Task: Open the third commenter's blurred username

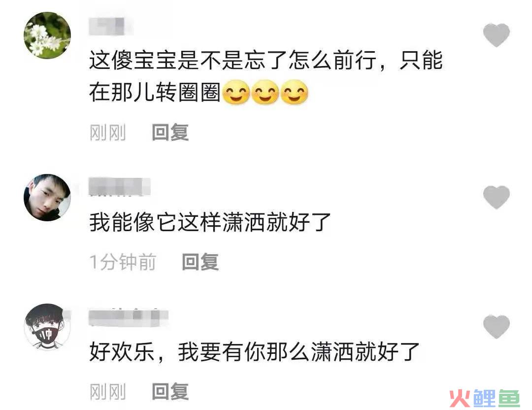Action: point(128,317)
